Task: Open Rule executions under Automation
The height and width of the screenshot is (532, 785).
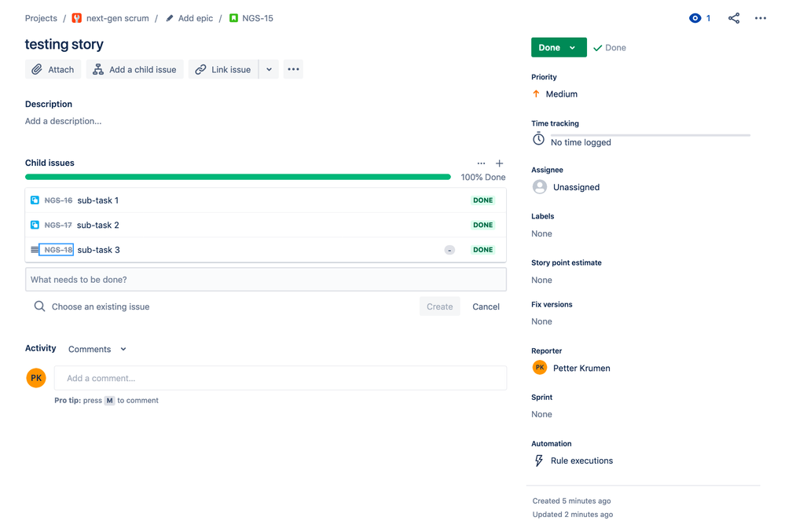Action: [581, 460]
